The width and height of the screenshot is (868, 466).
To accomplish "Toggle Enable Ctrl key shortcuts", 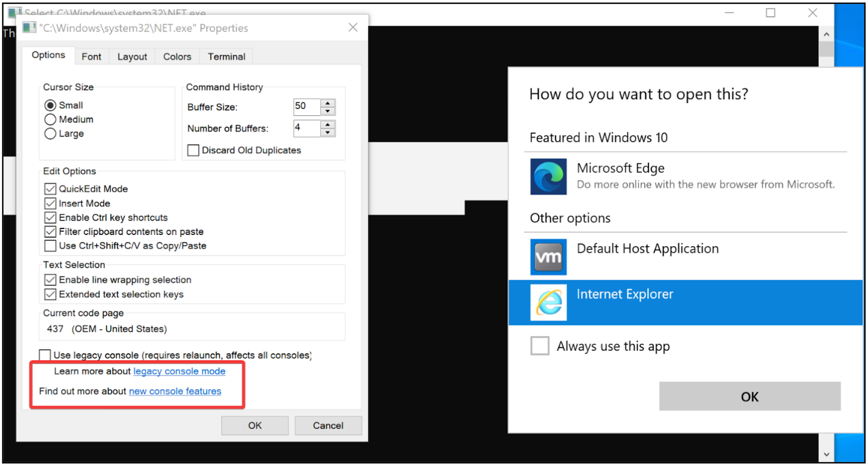I will click(x=50, y=217).
